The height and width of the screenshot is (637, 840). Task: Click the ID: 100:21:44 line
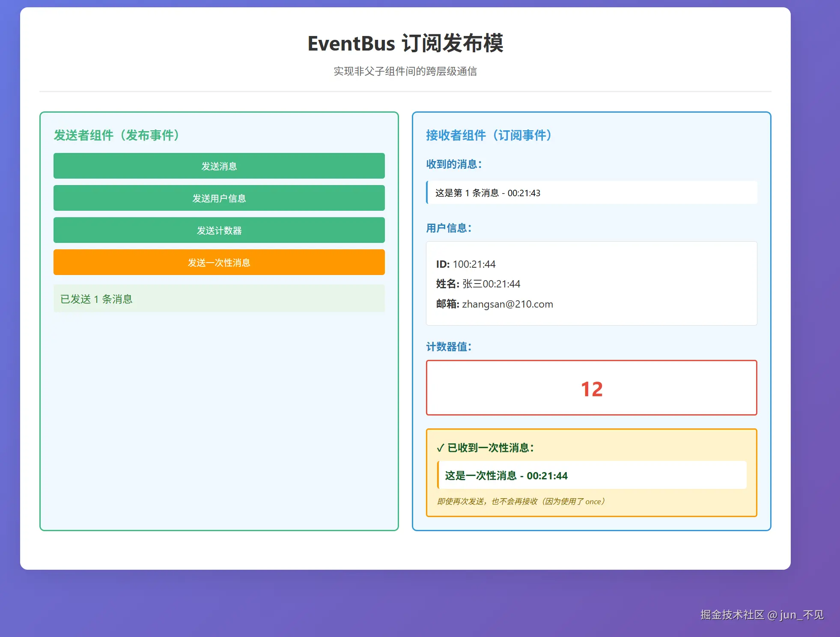pos(465,264)
